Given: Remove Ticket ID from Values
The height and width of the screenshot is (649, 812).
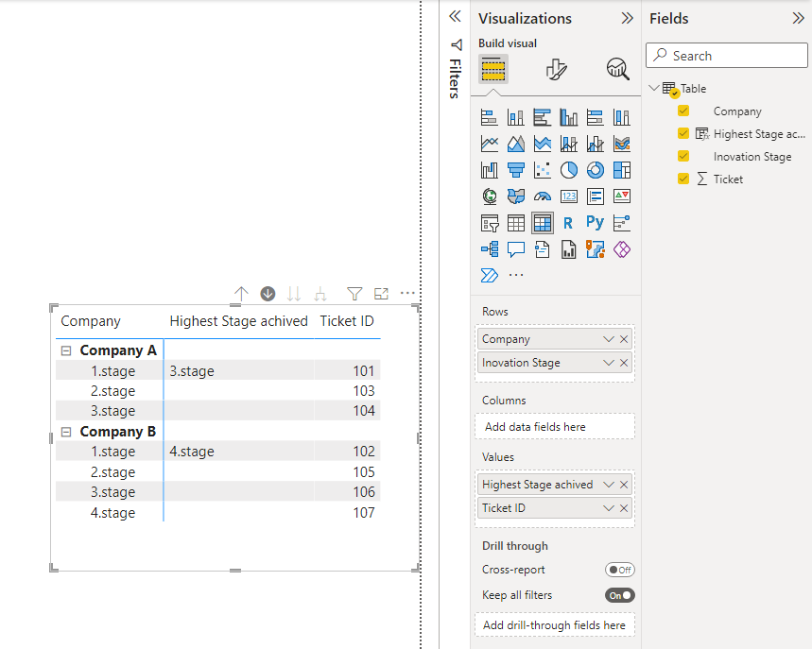Looking at the screenshot, I should [624, 508].
